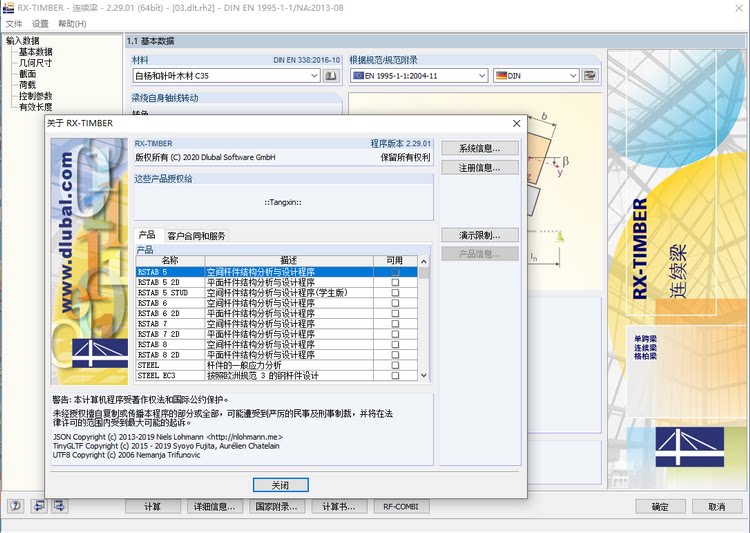Screen dimensions: 750x533
Task: Click the product list scroll up arrow
Action: pyautogui.click(x=423, y=262)
